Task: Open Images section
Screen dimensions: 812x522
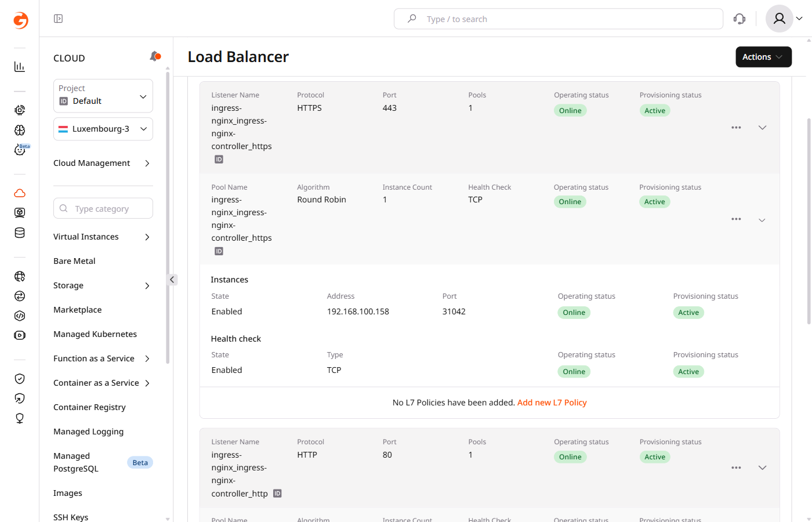Action: 68,493
